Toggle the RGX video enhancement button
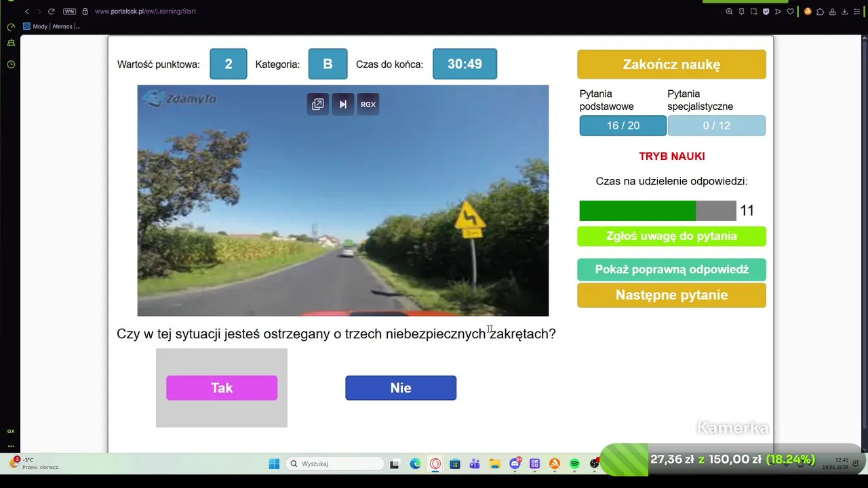The height and width of the screenshot is (488, 868). pos(368,104)
